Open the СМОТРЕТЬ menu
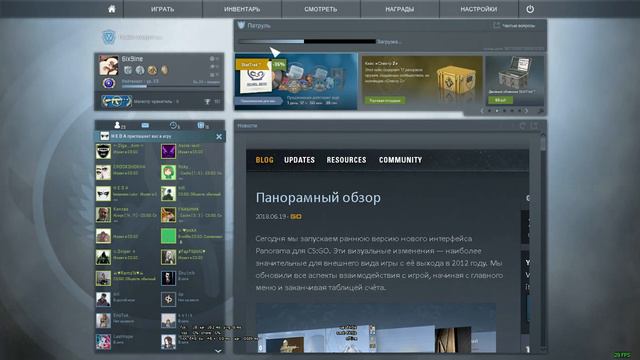 321,9
